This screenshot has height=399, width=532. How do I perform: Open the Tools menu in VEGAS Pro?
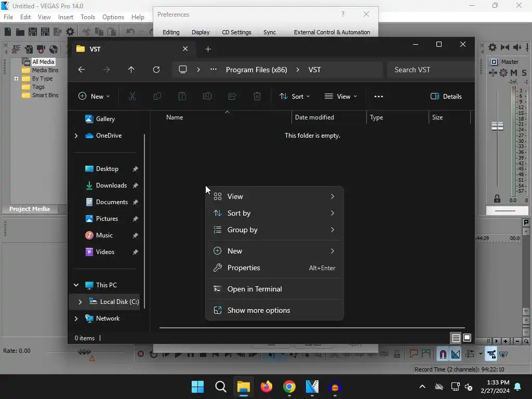click(x=88, y=17)
